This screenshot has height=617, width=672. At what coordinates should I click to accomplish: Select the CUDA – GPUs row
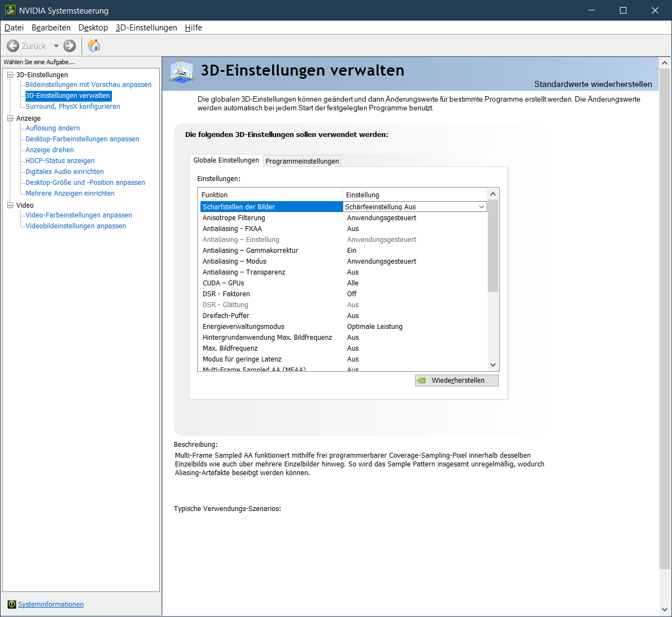click(x=343, y=283)
